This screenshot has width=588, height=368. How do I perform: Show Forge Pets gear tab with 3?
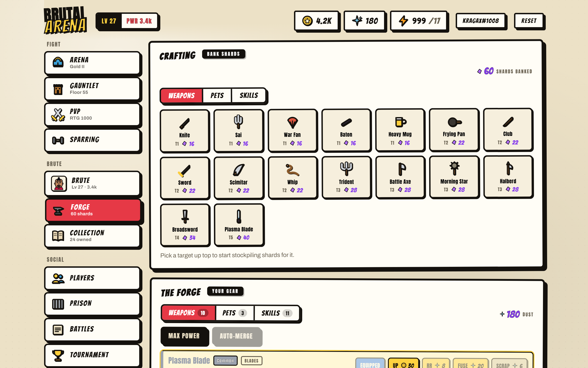pyautogui.click(x=235, y=313)
